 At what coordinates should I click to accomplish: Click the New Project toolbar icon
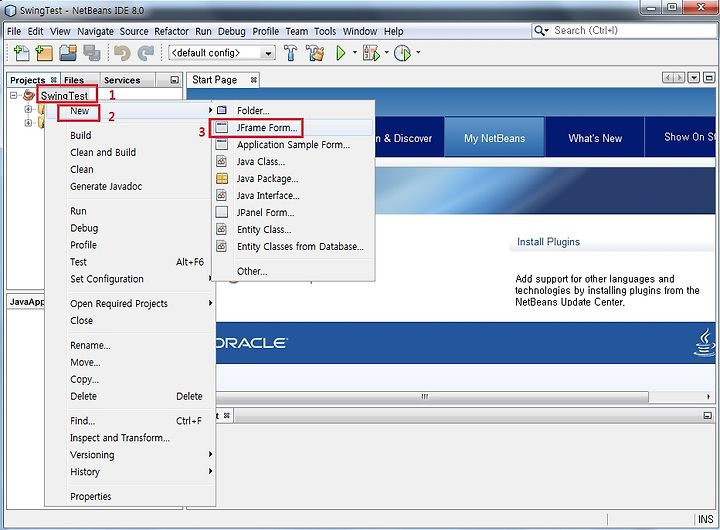tap(44, 53)
